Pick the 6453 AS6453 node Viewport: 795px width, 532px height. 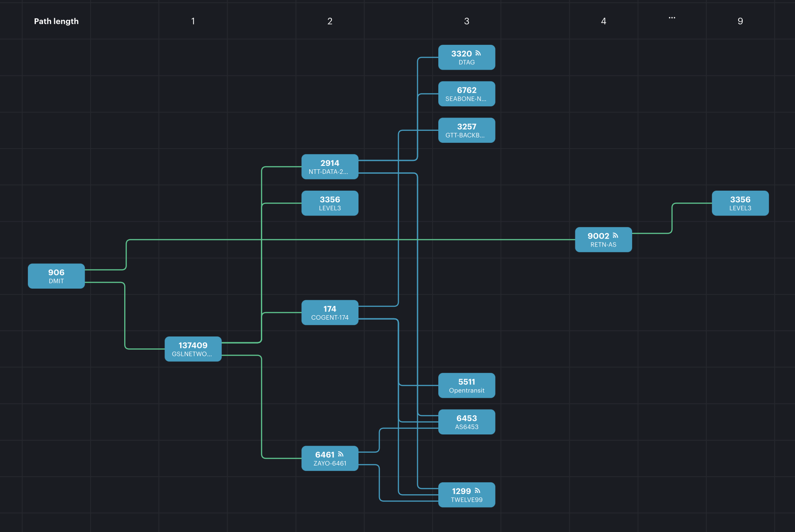click(x=466, y=422)
